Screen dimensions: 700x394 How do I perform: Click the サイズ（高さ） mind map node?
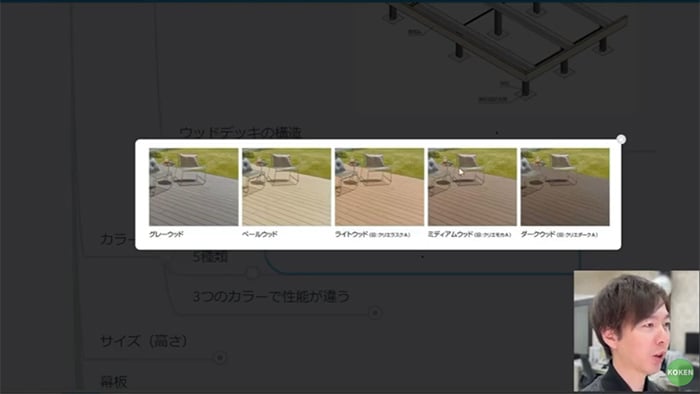tap(144, 341)
